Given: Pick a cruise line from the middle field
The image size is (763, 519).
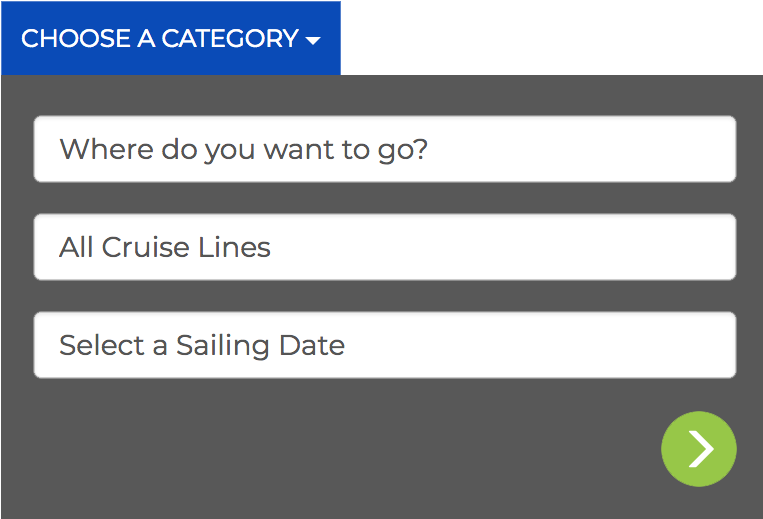Looking at the screenshot, I should pos(385,247).
